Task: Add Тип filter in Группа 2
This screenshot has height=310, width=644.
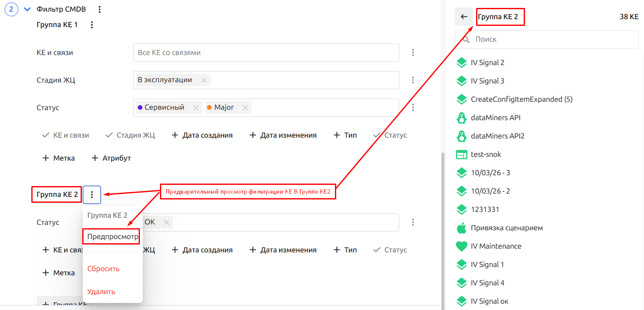Action: click(x=345, y=250)
